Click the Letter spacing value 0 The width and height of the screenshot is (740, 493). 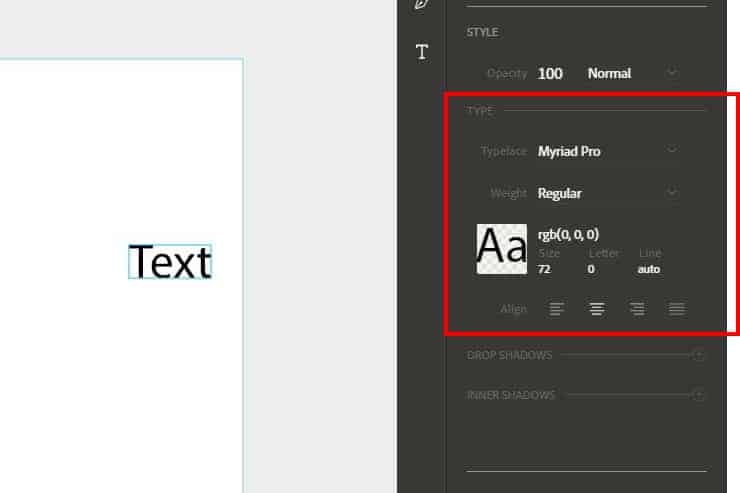click(x=591, y=269)
